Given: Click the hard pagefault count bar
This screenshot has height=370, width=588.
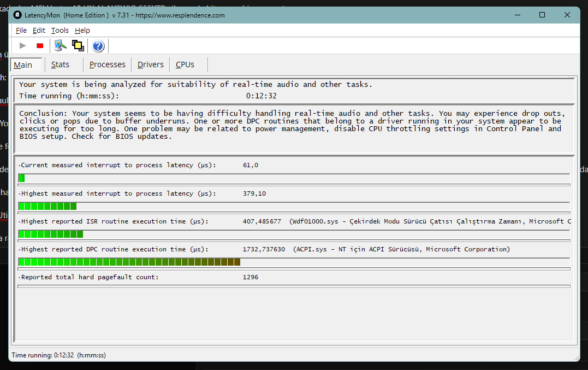Looking at the screenshot, I should coord(294,286).
